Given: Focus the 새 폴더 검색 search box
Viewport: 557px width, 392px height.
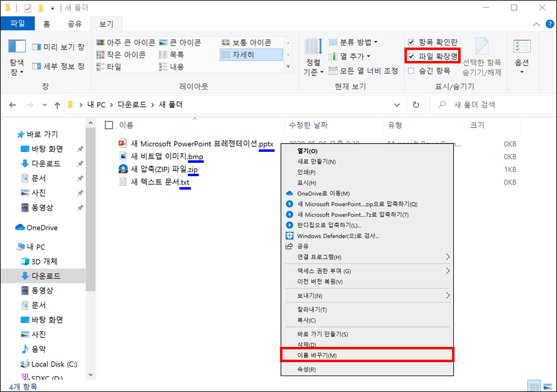Looking at the screenshot, I should tap(491, 105).
